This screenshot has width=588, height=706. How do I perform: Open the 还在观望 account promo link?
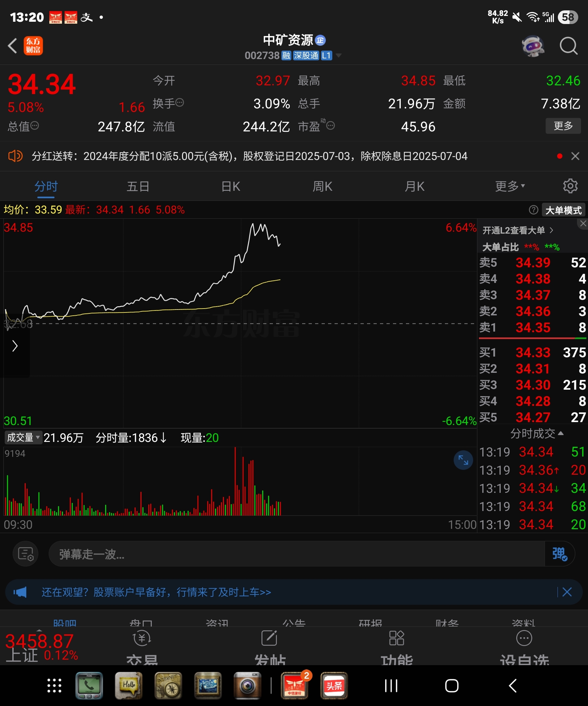(x=156, y=592)
